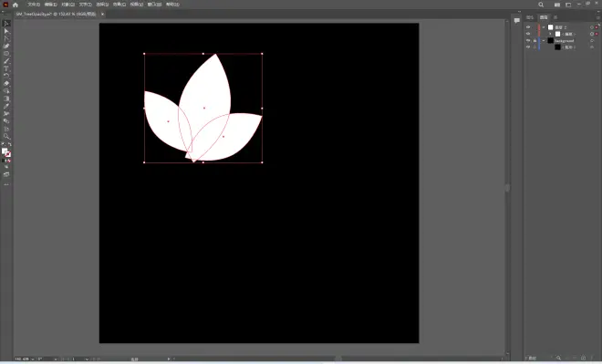
Task: Open the Window menu (窗口)
Action: 154,5
